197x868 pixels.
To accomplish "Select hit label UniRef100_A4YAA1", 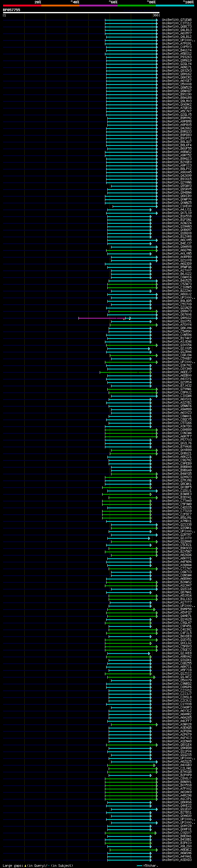I will pos(177,856).
